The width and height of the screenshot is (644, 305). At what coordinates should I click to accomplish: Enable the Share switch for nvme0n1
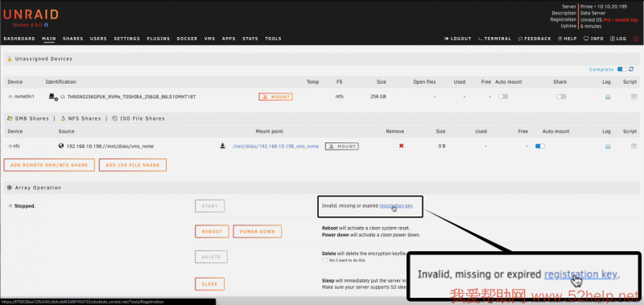click(x=561, y=97)
